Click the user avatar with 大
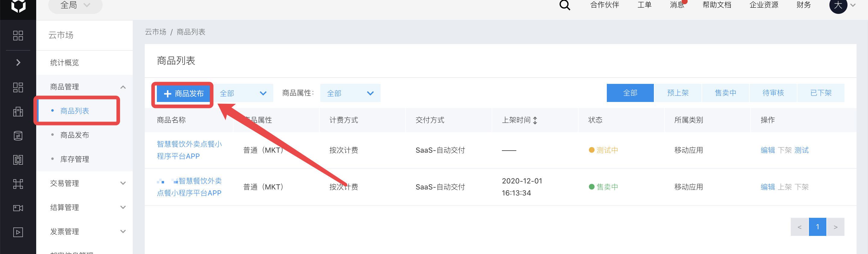 point(838,5)
